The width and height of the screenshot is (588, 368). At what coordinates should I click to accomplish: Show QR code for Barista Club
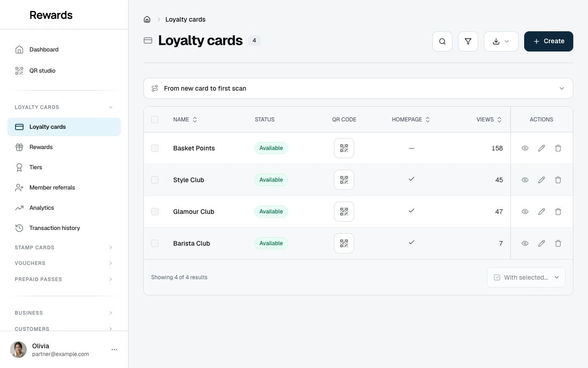344,243
